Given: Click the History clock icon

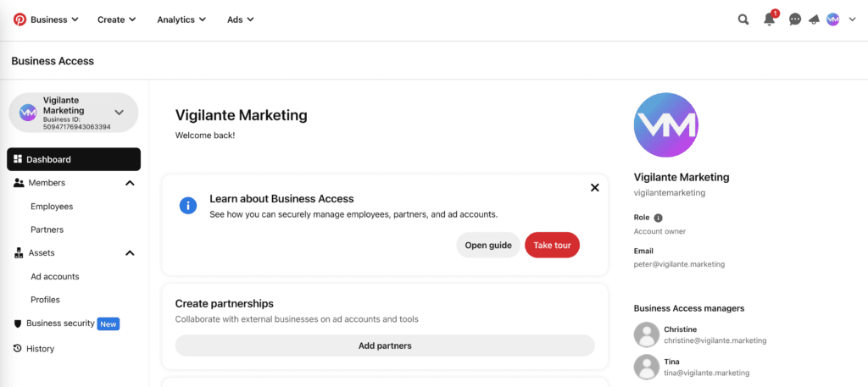Looking at the screenshot, I should (x=18, y=348).
